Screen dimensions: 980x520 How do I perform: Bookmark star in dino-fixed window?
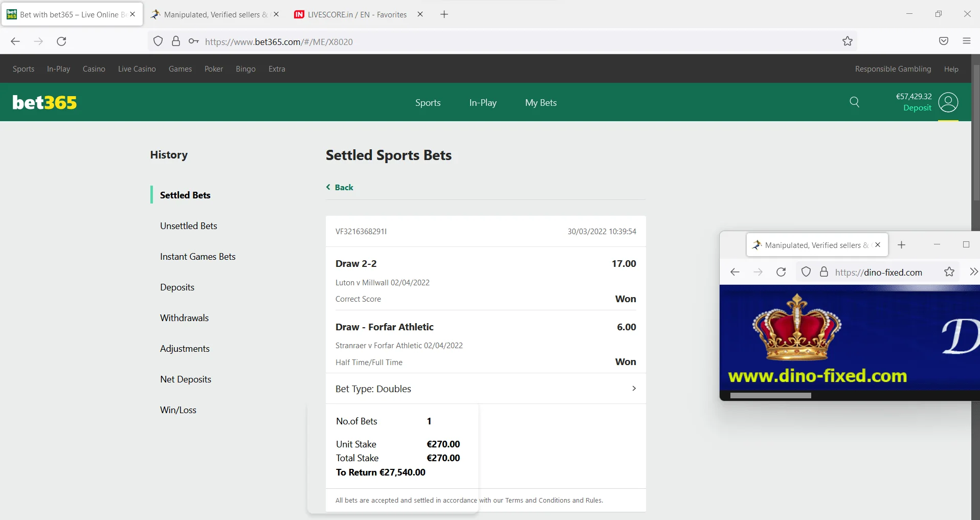tap(949, 272)
